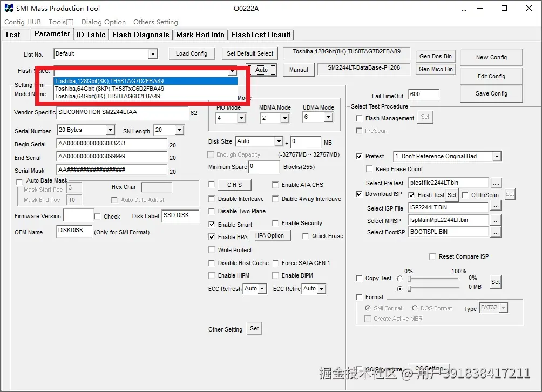Switch to the ID Table tab

(91, 35)
